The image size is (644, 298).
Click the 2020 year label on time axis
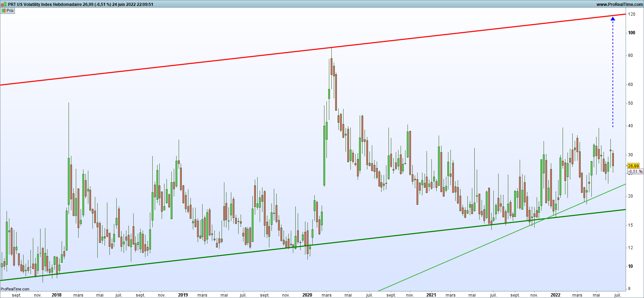click(x=307, y=295)
